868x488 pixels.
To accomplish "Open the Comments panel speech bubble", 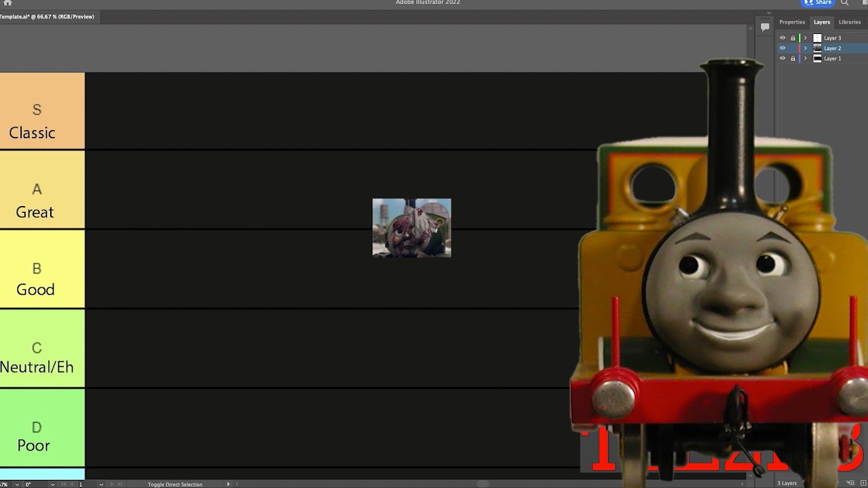I will point(765,27).
